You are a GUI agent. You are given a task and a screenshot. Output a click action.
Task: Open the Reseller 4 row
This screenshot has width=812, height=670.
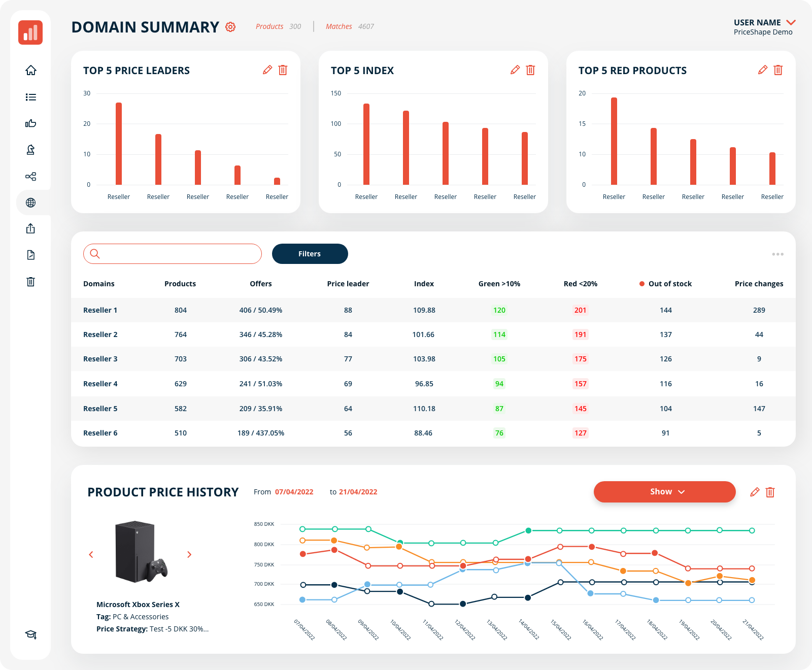coord(433,384)
